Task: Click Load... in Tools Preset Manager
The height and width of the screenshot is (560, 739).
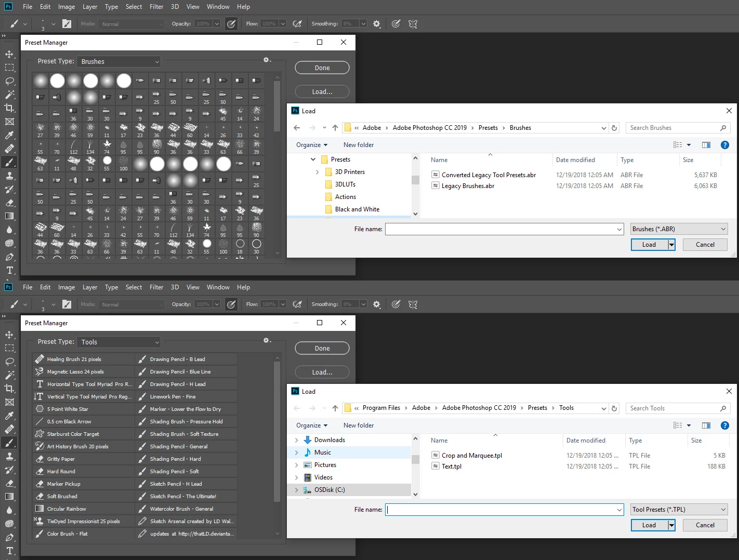Action: pyautogui.click(x=322, y=372)
